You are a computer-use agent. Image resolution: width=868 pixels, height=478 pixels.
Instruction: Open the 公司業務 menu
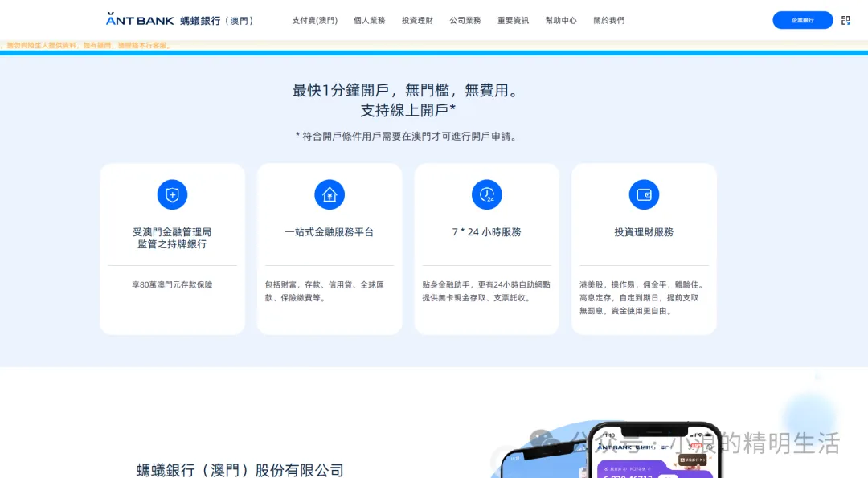pos(465,20)
